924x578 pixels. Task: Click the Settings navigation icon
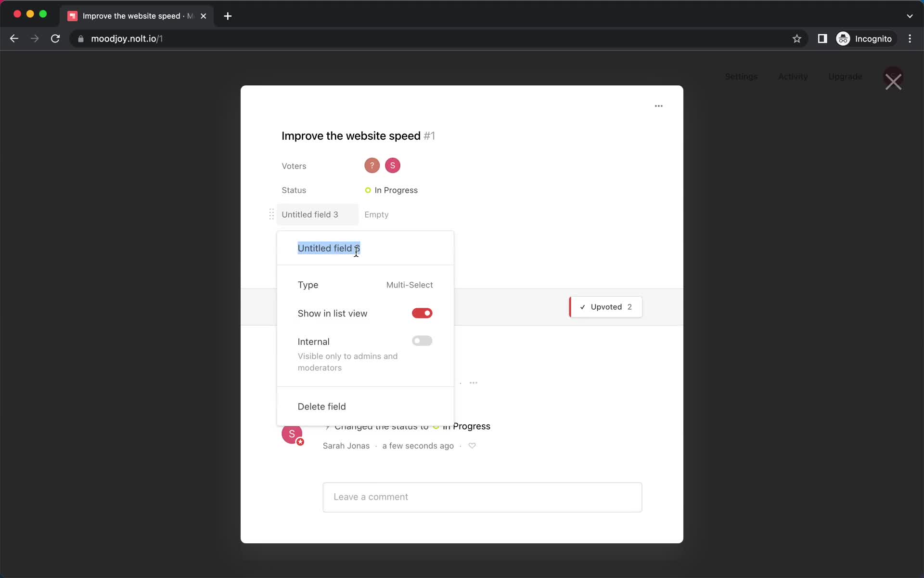coord(741,77)
